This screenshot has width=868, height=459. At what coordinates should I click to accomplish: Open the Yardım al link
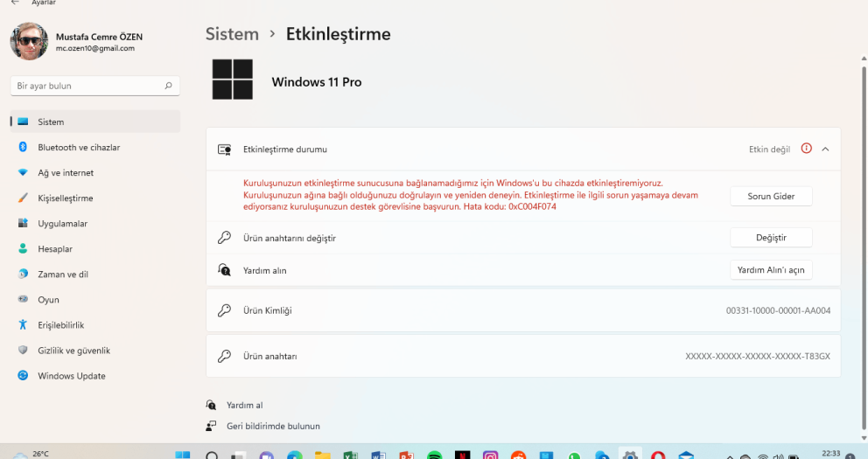coord(245,406)
